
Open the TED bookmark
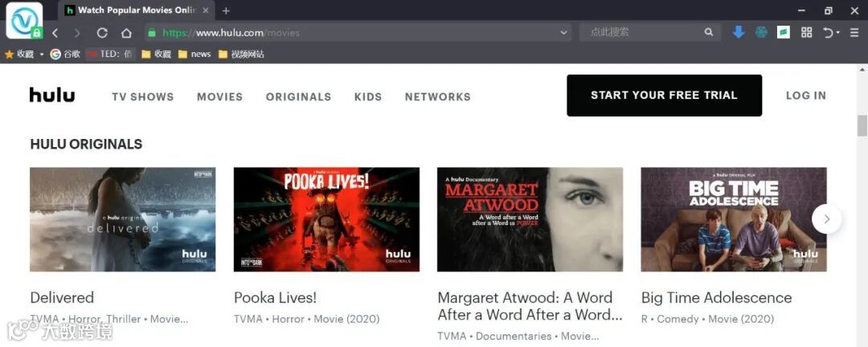point(110,55)
